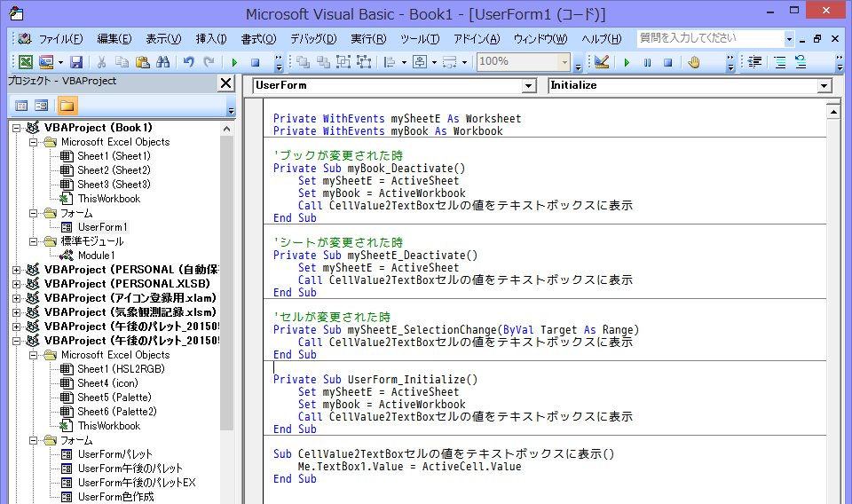Click the 質問を入力してください help box
The image size is (852, 504).
[x=711, y=38]
